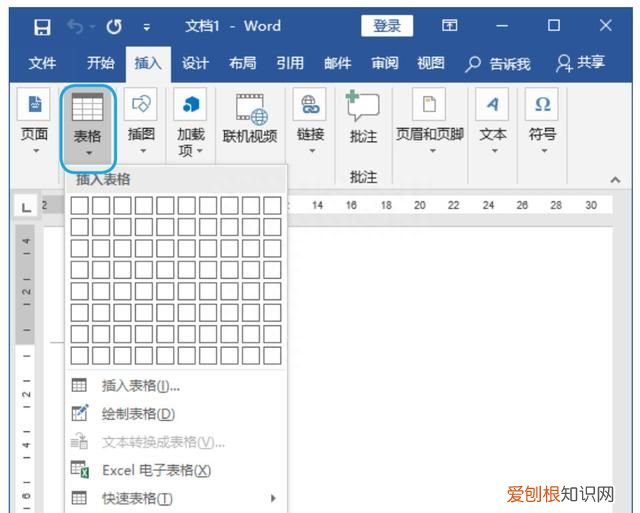Switch to the 视图 tab
The width and height of the screenshot is (640, 513).
(431, 63)
